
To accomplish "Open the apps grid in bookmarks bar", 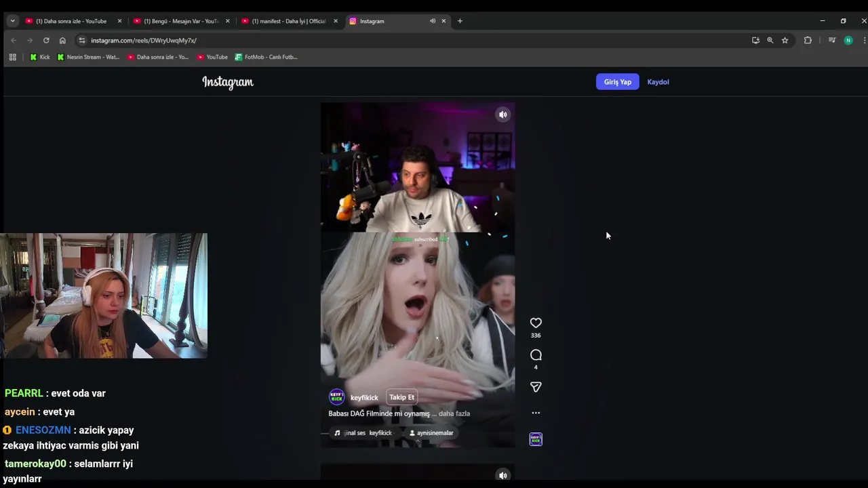I will pyautogui.click(x=12, y=57).
